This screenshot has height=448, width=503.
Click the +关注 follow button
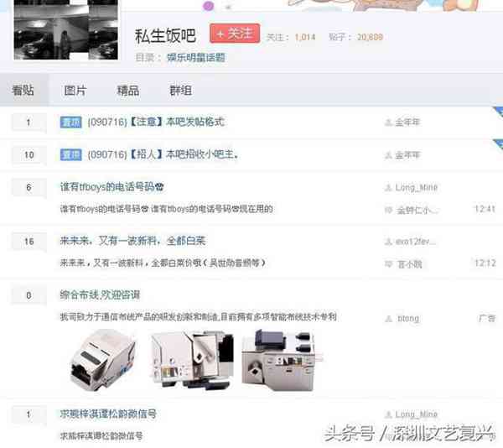click(234, 34)
